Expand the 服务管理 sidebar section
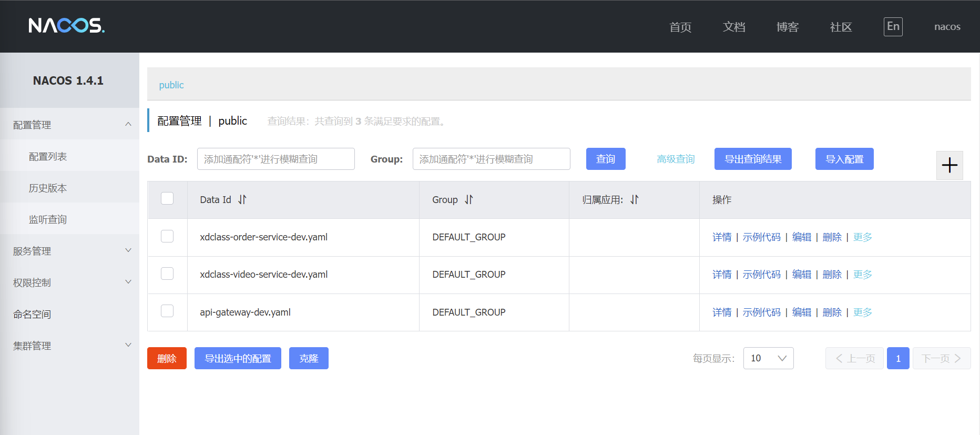The height and width of the screenshot is (435, 980). (69, 251)
